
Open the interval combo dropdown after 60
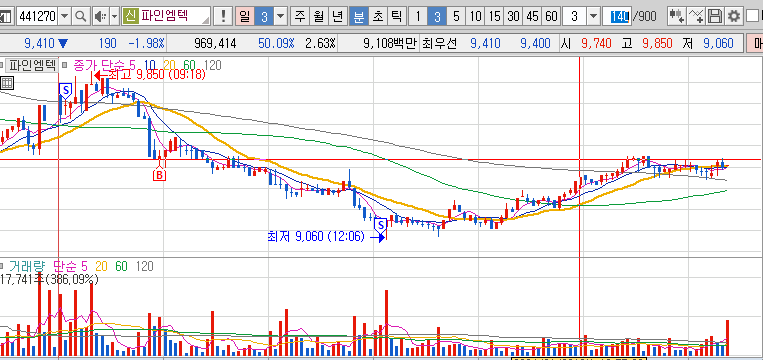[593, 17]
